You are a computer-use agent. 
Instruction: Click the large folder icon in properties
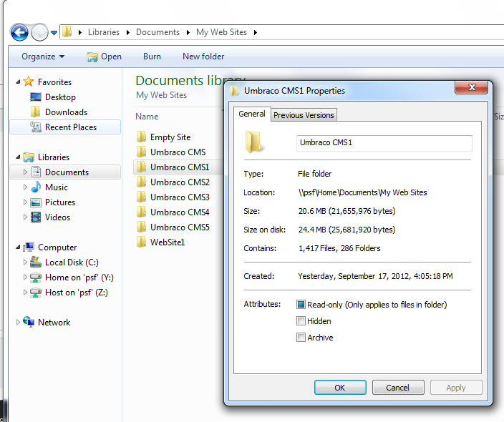(x=255, y=142)
